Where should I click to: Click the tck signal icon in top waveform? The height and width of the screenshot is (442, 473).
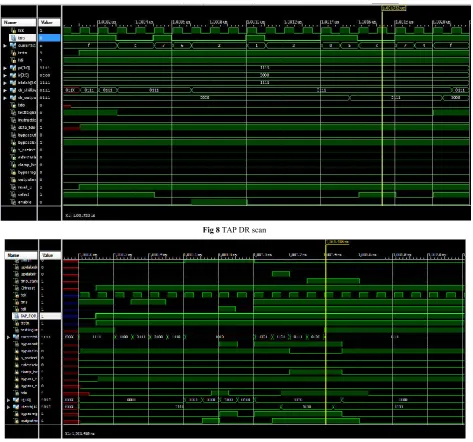[x=13, y=30]
